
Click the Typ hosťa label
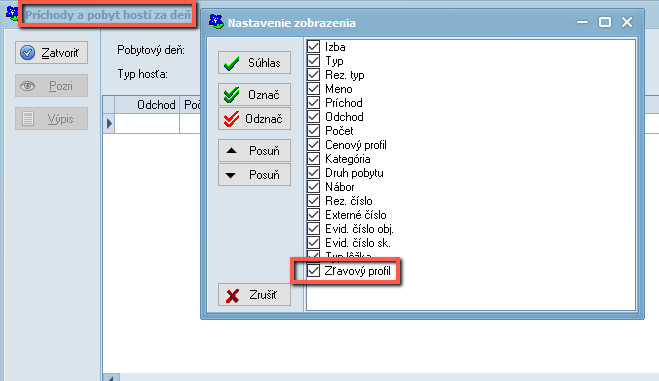pyautogui.click(x=142, y=74)
